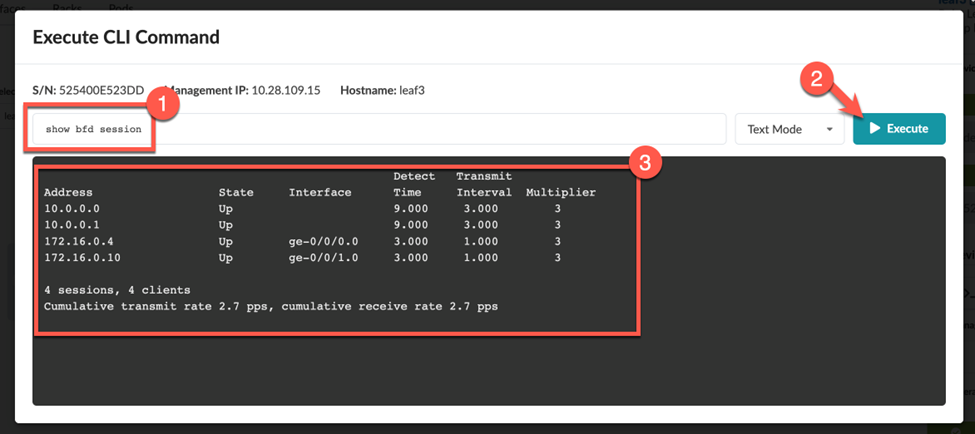975x434 pixels.
Task: Click the serial number 525400E523DD
Action: (101, 91)
